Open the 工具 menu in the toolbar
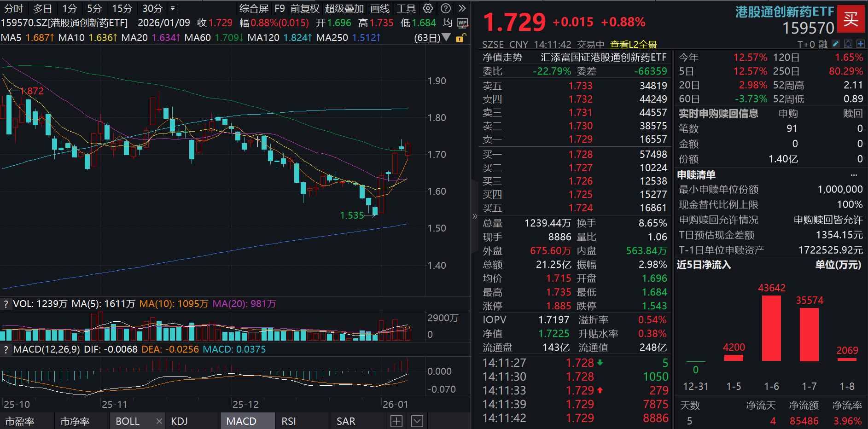Image resolution: width=868 pixels, height=429 pixels. click(x=406, y=8)
